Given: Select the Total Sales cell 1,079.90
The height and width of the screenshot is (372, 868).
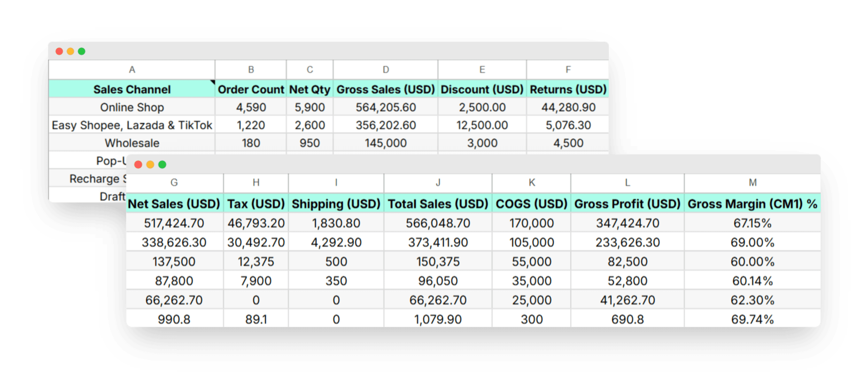Looking at the screenshot, I should [438, 319].
